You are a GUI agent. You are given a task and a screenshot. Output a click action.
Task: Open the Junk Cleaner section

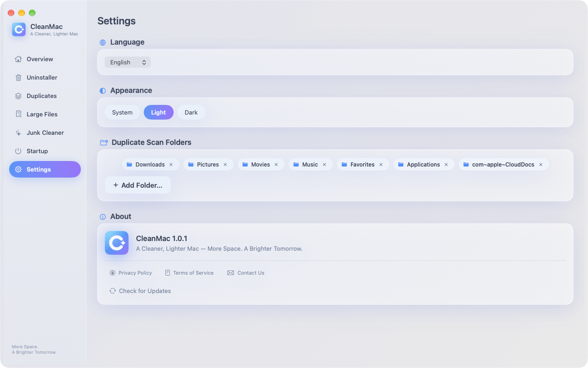pos(45,132)
